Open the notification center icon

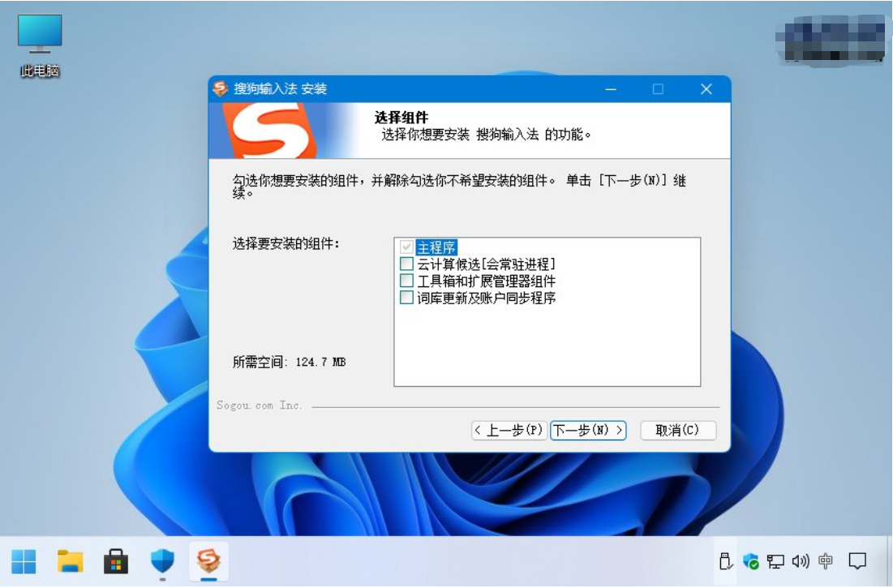pyautogui.click(x=857, y=561)
